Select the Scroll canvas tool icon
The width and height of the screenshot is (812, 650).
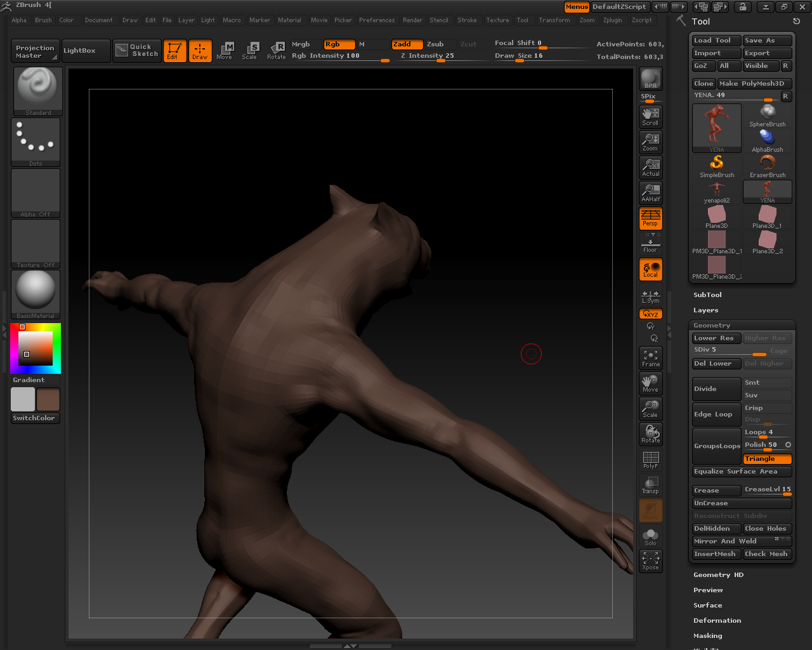(x=650, y=116)
